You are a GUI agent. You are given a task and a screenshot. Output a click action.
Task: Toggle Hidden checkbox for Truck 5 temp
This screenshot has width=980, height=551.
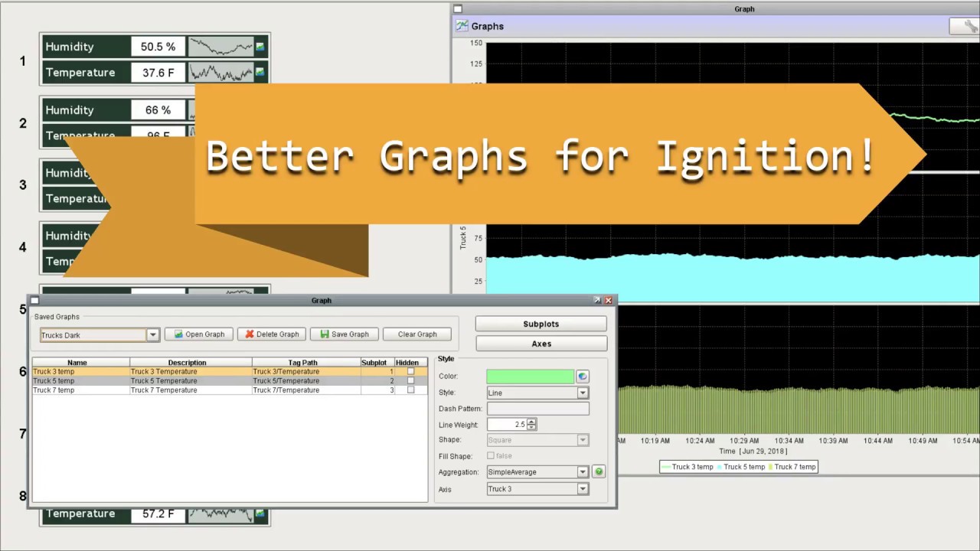[x=411, y=380]
